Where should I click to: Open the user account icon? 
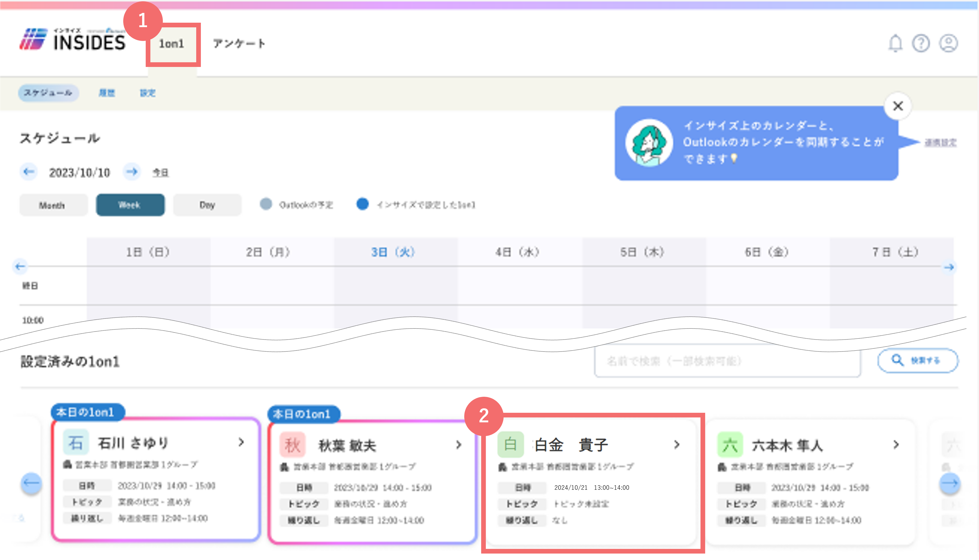949,43
